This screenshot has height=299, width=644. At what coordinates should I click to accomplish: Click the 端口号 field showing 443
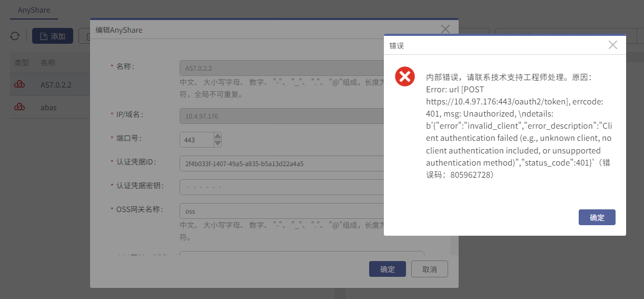tap(197, 140)
